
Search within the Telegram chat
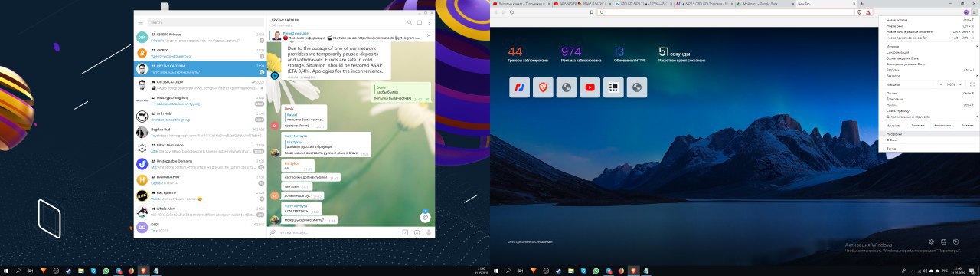tap(410, 22)
